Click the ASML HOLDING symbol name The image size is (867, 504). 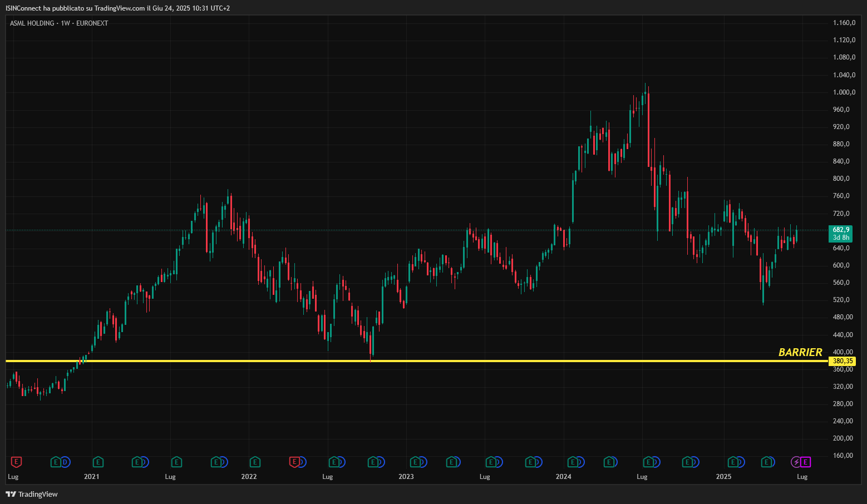pyautogui.click(x=32, y=23)
